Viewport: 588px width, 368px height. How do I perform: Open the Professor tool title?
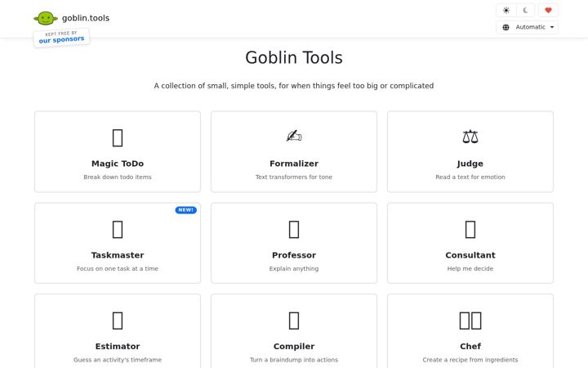pos(294,255)
